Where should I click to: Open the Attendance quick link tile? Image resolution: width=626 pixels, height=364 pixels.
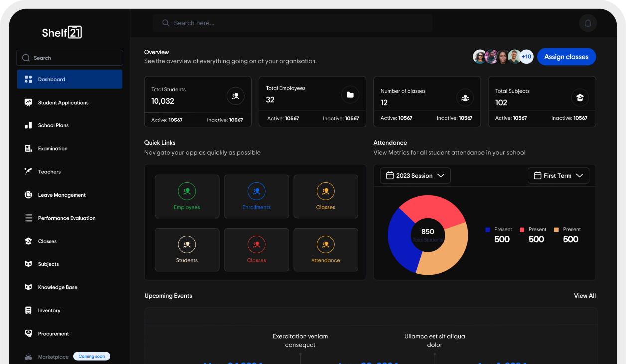[325, 249]
